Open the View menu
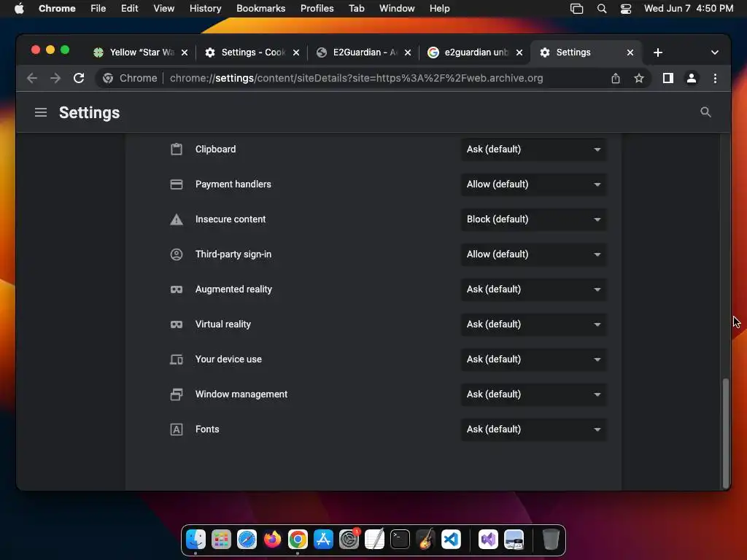The height and width of the screenshot is (560, 747). (x=163, y=8)
